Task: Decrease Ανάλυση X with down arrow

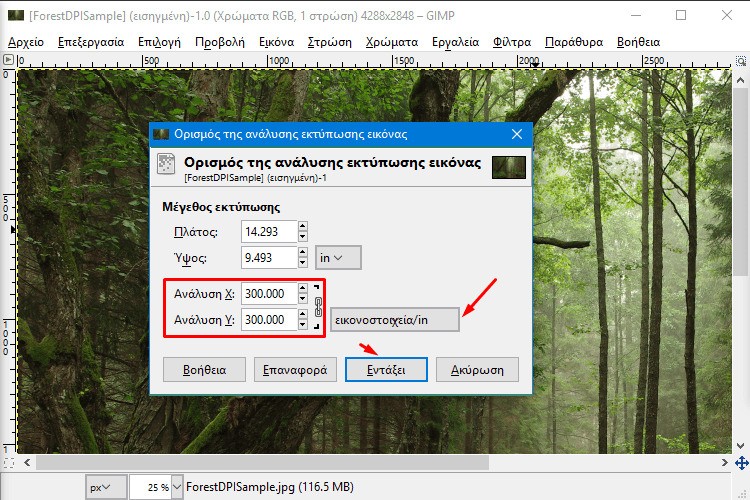Action: [302, 299]
